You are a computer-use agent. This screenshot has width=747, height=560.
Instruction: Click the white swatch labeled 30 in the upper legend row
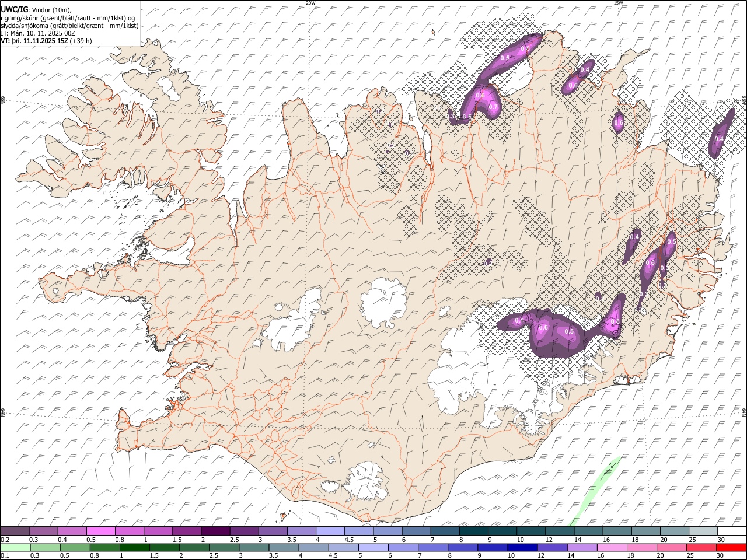(x=731, y=531)
